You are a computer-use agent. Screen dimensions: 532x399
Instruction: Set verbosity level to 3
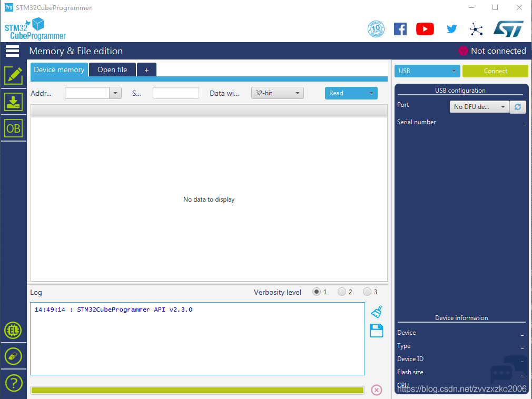coord(367,292)
